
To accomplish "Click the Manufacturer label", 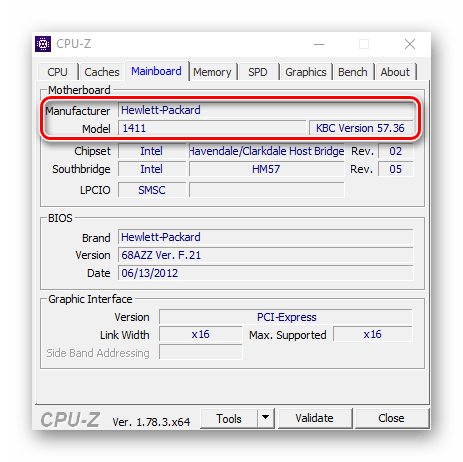I will click(x=78, y=111).
